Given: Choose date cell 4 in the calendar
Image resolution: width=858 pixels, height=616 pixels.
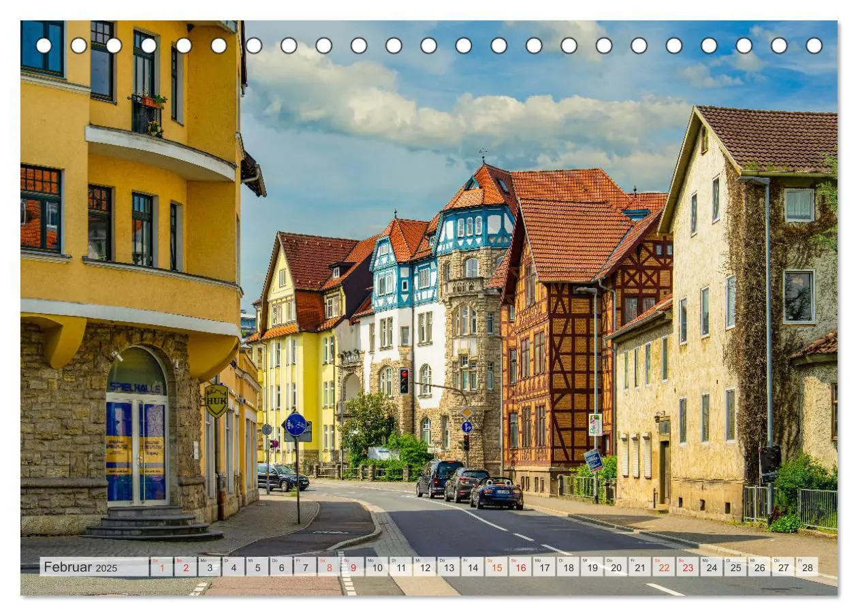Looking at the screenshot, I should pyautogui.click(x=233, y=566).
